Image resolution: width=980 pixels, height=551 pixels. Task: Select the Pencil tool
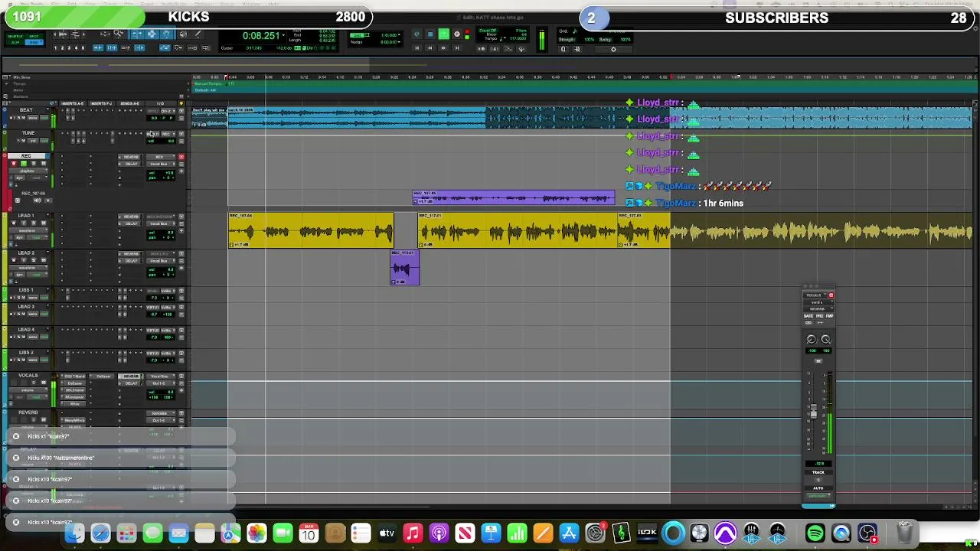(198, 34)
